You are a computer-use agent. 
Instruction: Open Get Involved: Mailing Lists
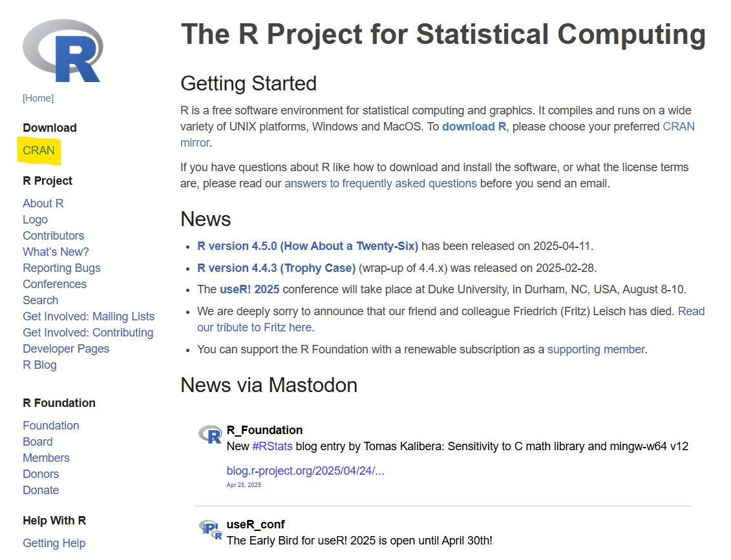[89, 316]
